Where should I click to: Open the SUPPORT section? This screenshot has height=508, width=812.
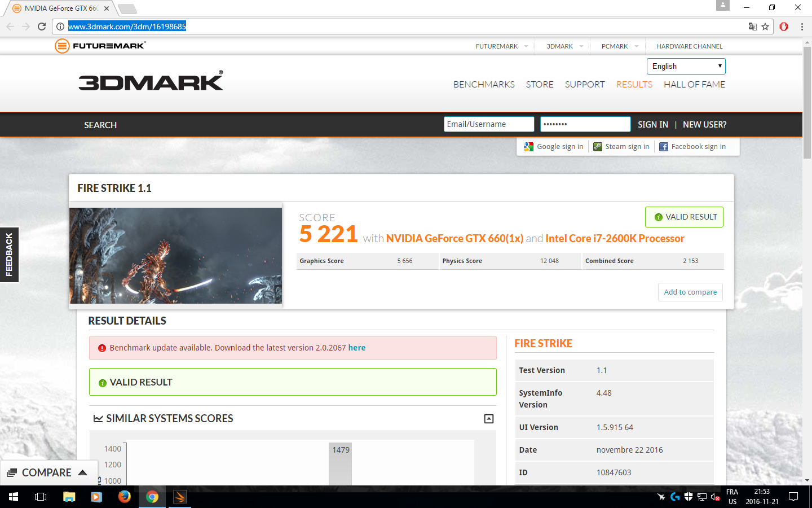pos(585,85)
